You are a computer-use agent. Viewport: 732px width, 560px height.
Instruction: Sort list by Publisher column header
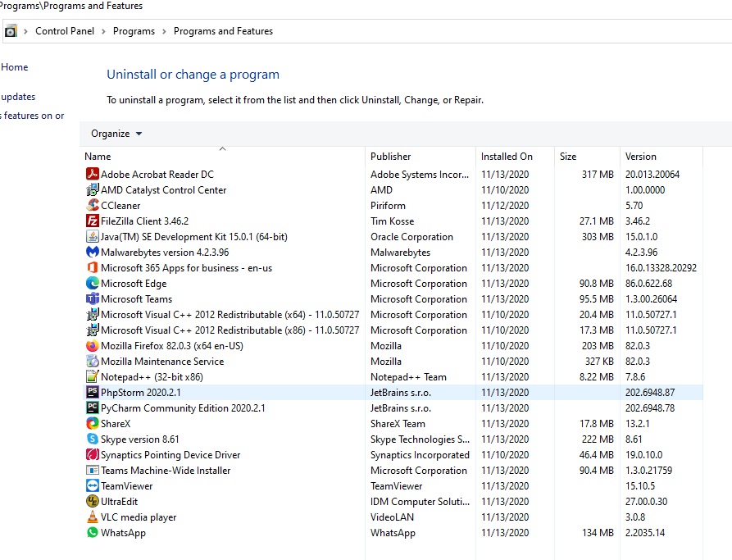click(x=421, y=157)
